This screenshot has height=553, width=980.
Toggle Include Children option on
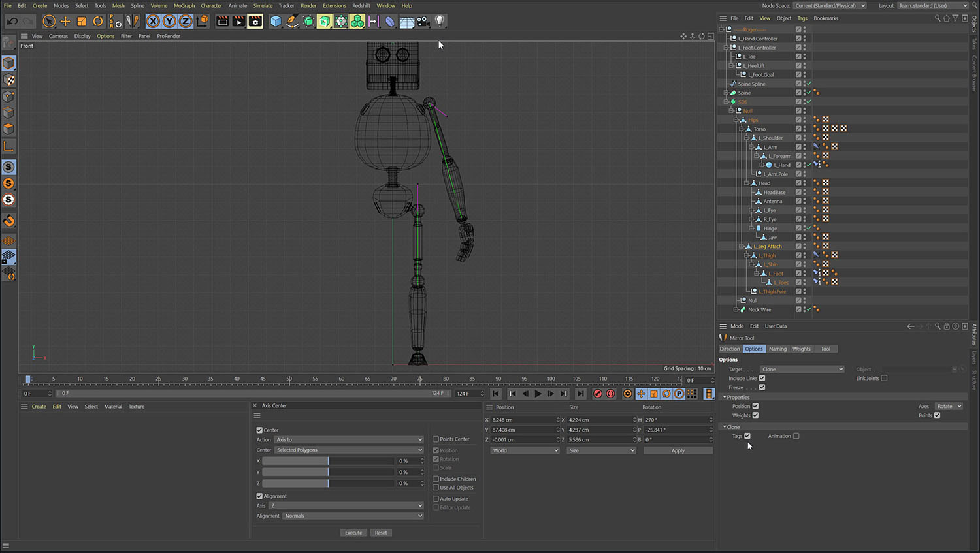435,479
